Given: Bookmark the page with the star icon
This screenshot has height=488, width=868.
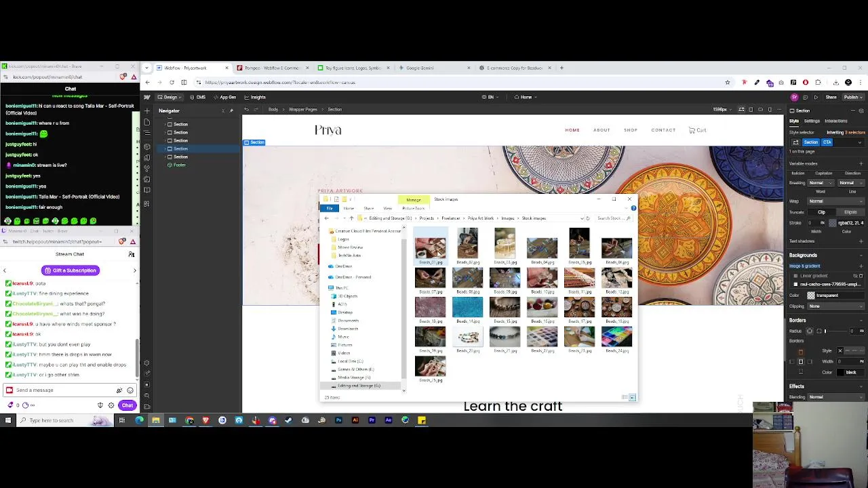Looking at the screenshot, I should coord(728,82).
